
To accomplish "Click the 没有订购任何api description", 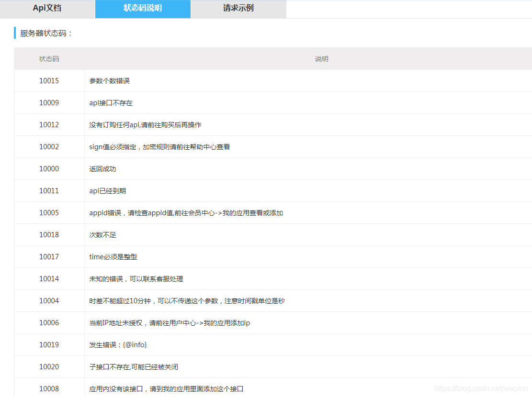I will pos(145,125).
